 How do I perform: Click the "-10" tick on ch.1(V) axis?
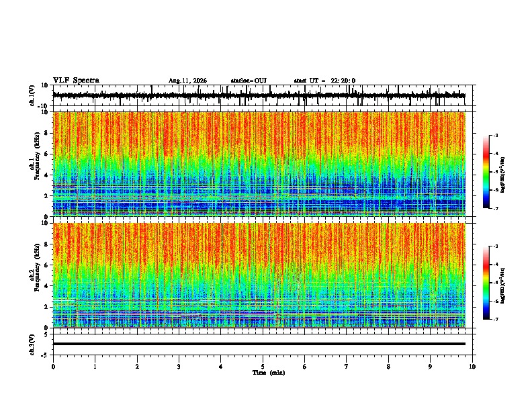[x=44, y=106]
